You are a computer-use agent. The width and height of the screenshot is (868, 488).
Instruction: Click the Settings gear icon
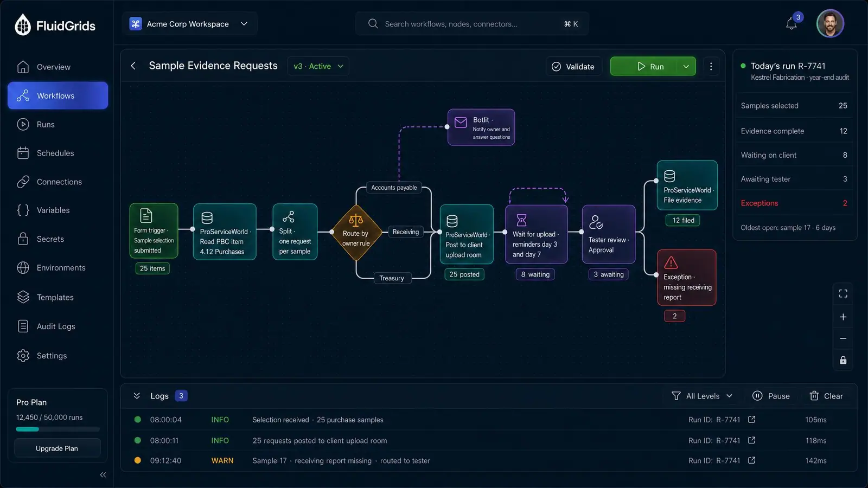tap(23, 356)
